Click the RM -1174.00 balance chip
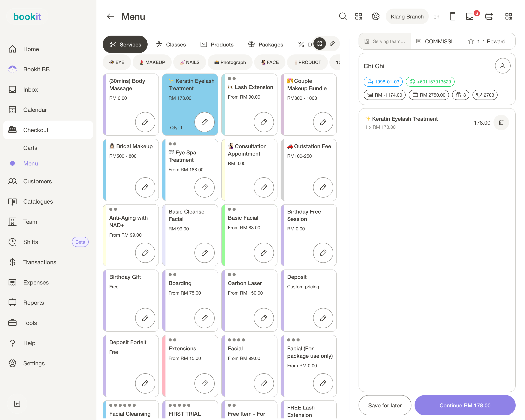The image size is (525, 420). tap(384, 95)
